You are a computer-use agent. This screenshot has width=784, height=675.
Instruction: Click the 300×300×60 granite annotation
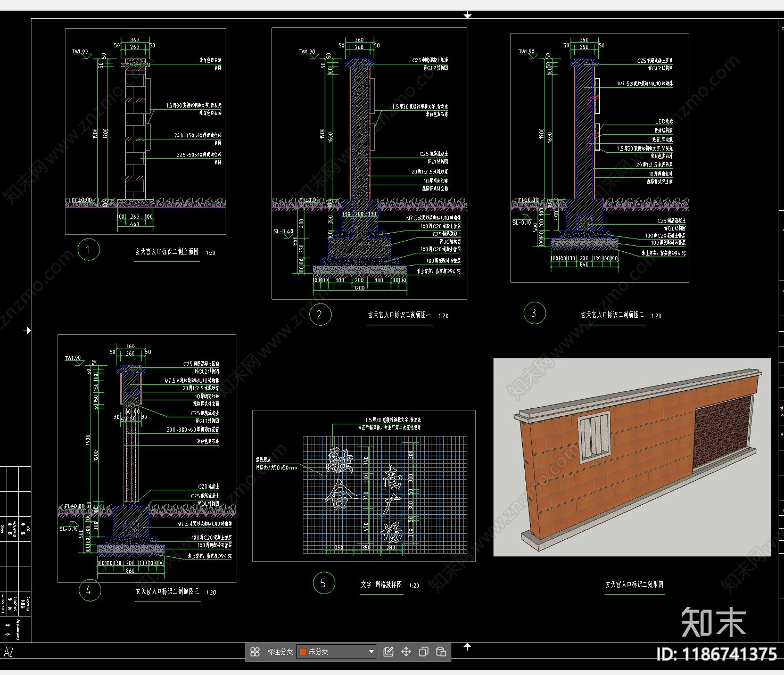click(x=193, y=430)
